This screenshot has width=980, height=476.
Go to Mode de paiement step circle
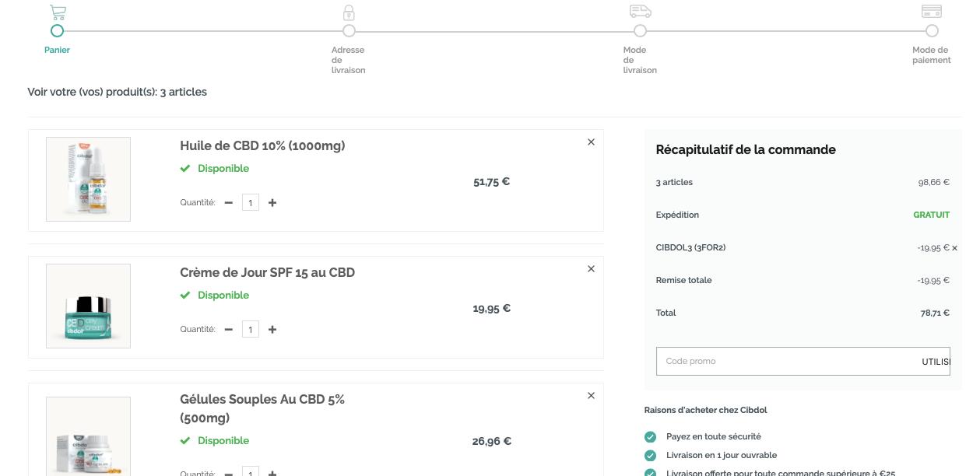click(932, 31)
